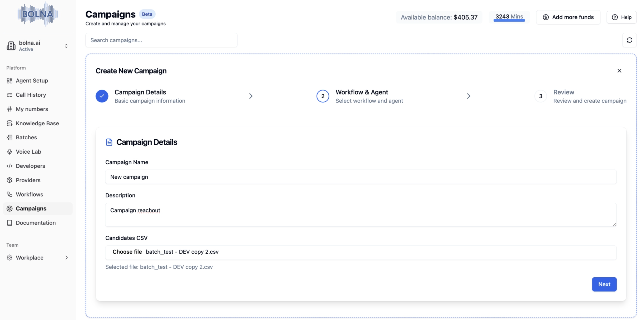644x320 pixels.
Task: Click the BOLNA logo
Action: 38,14
